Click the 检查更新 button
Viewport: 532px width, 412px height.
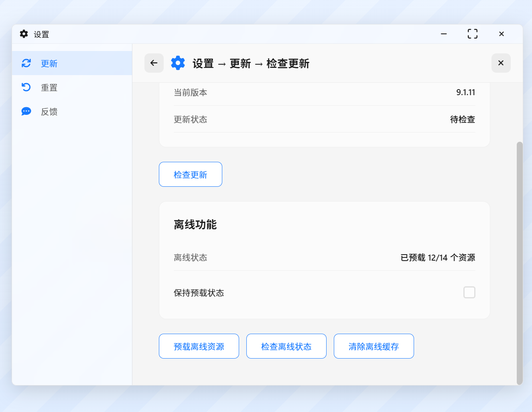click(191, 174)
